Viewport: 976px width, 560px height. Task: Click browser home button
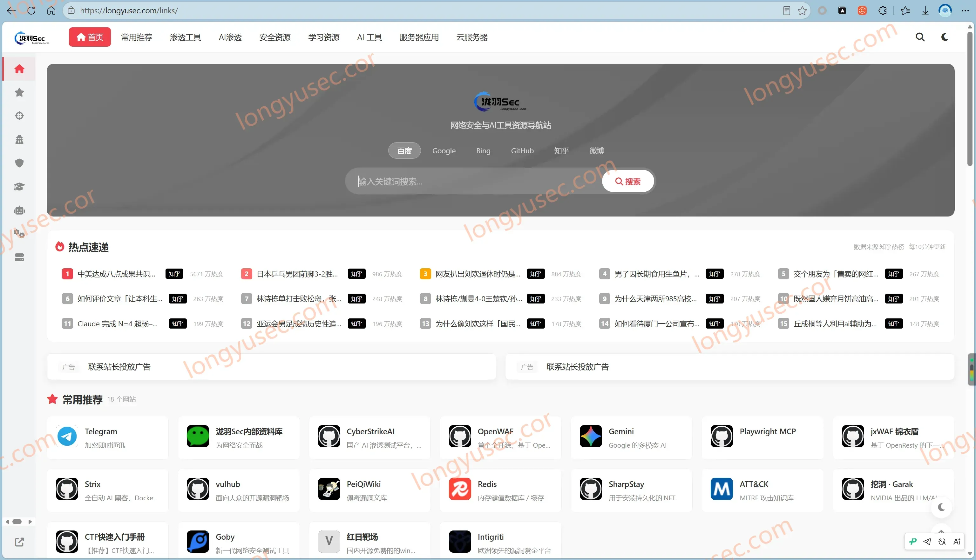(51, 10)
